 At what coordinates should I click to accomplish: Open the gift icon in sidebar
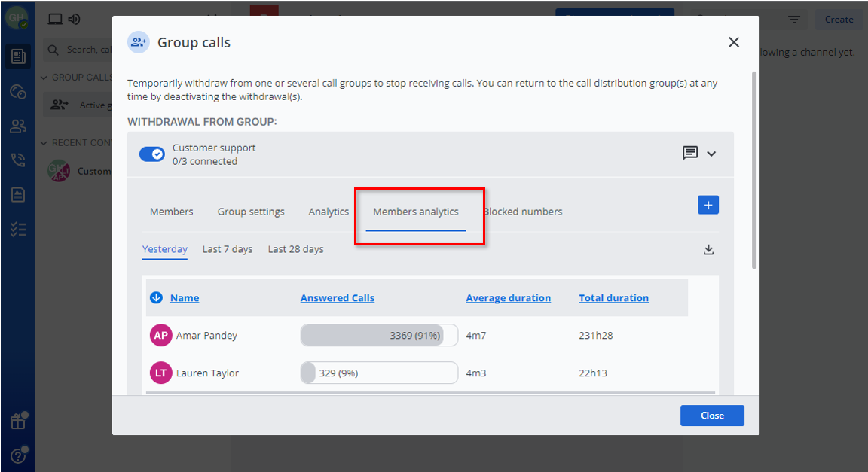pyautogui.click(x=18, y=422)
